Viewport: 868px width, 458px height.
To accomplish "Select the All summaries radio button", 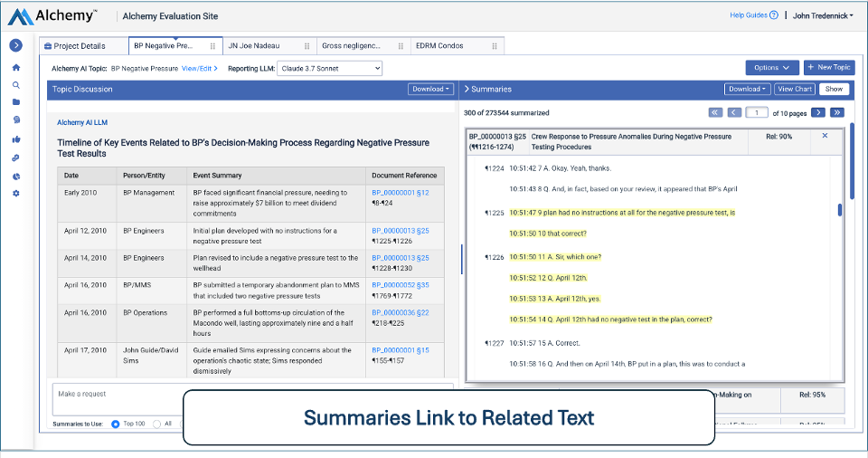I will pos(156,425).
